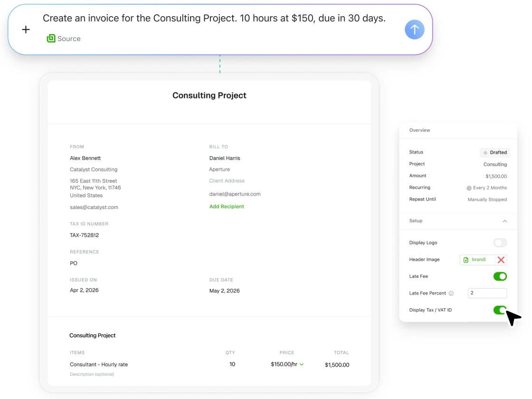Select the Overview panel header

[419, 130]
